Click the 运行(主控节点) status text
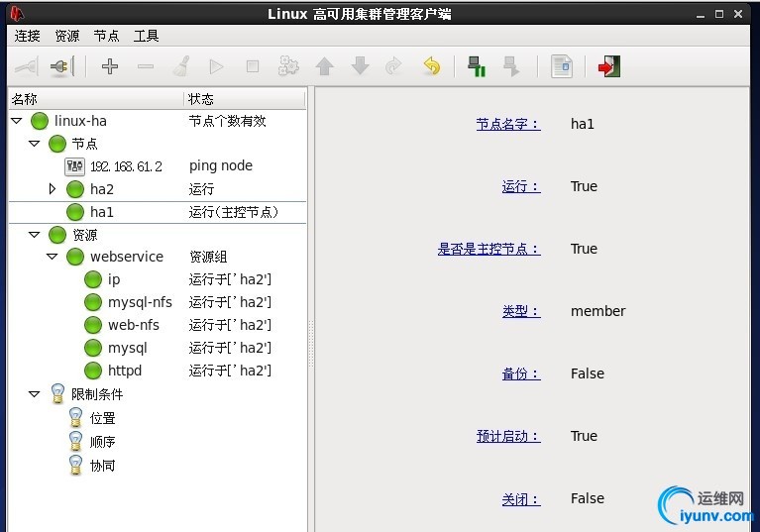Viewport: 760px width, 532px height. click(x=233, y=212)
